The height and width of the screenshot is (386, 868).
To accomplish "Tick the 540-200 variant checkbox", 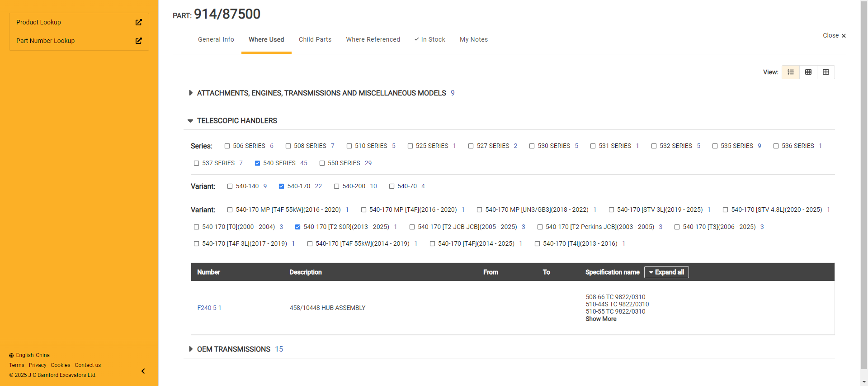I will 336,186.
